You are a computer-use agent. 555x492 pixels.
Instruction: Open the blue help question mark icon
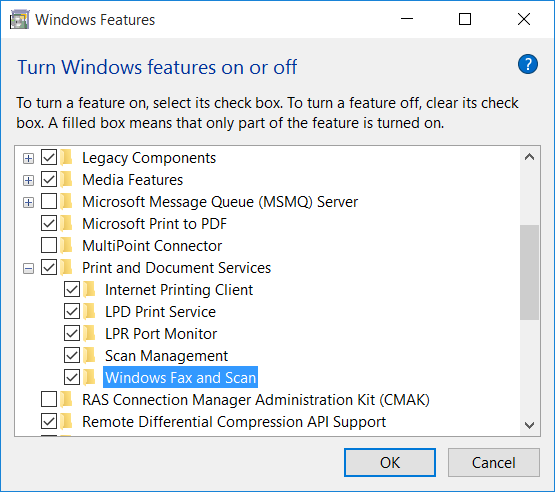[x=527, y=64]
